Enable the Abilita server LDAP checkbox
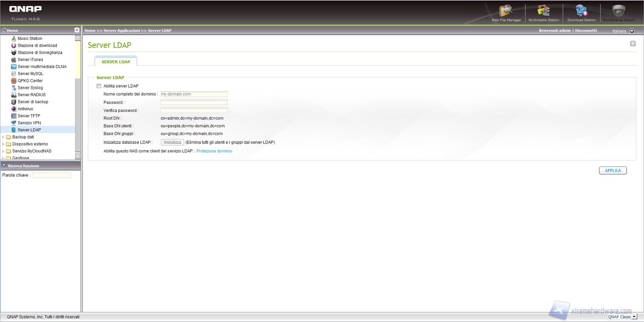 pos(99,86)
